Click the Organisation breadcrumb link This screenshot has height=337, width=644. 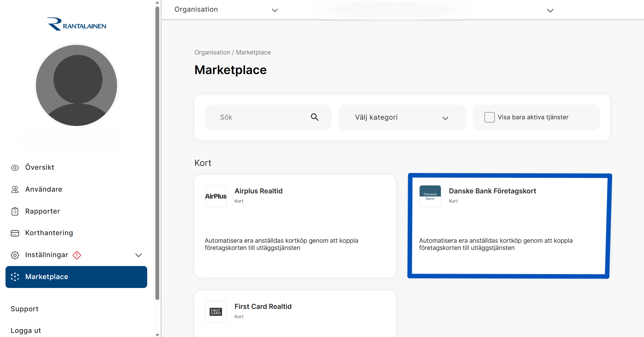212,52
